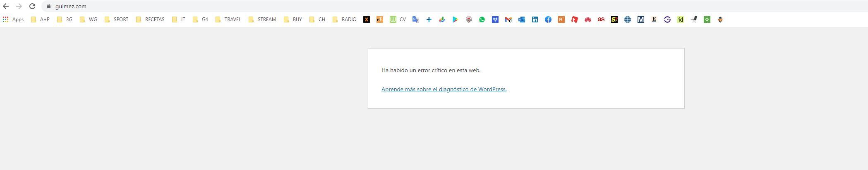Open the orange cE bookmark icon
Image resolution: width=868 pixels, height=170 pixels.
click(380, 19)
